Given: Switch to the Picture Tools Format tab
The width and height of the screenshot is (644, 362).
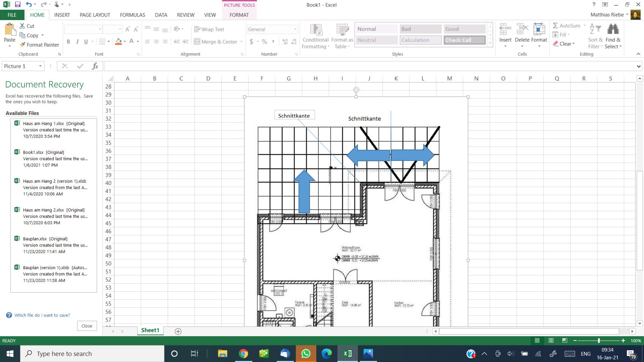Looking at the screenshot, I should pos(239,15).
